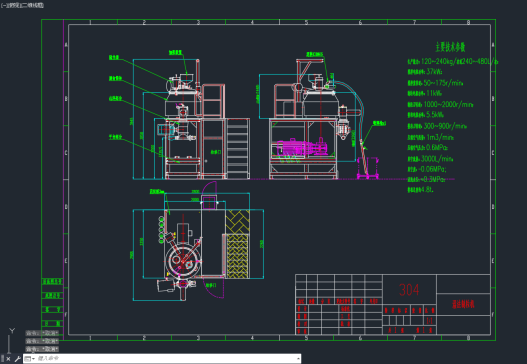Select the '0.6MPa' parameter text
Image resolution: width=527 pixels, height=364 pixels.
pyautogui.click(x=436, y=148)
